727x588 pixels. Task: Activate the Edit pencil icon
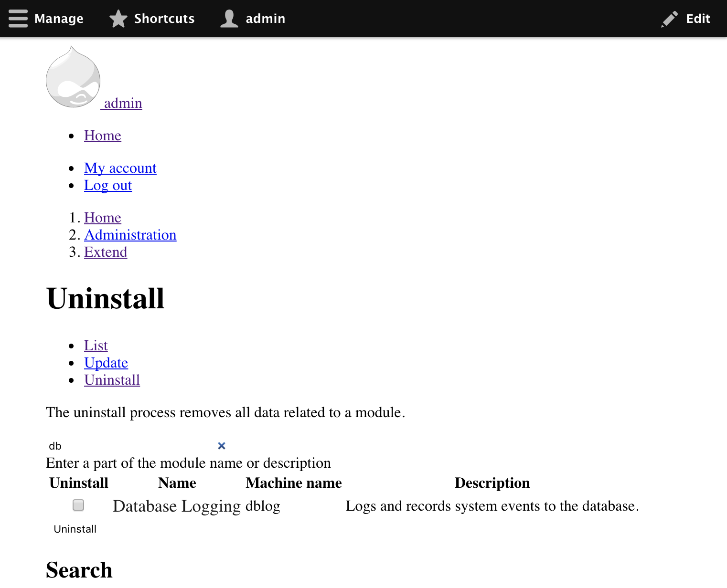tap(669, 19)
